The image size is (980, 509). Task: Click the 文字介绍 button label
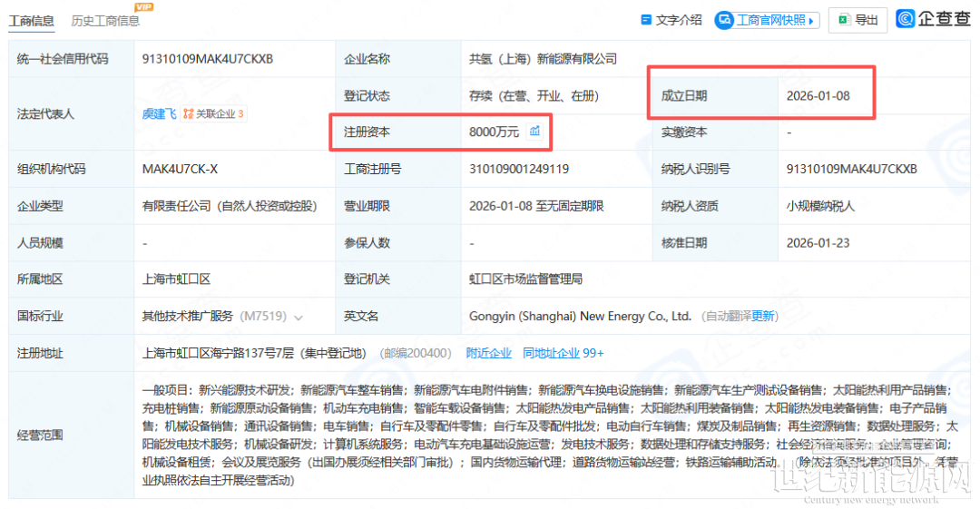tap(679, 20)
